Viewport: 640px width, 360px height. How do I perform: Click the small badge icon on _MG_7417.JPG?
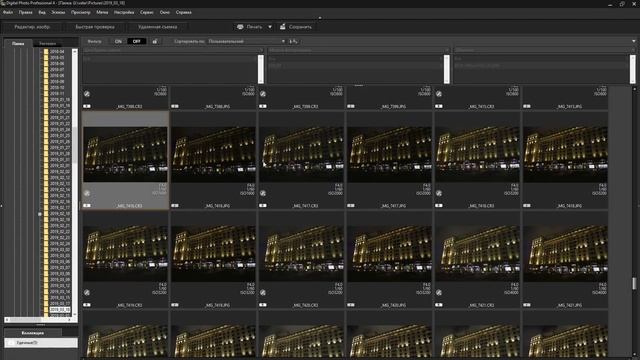351,205
